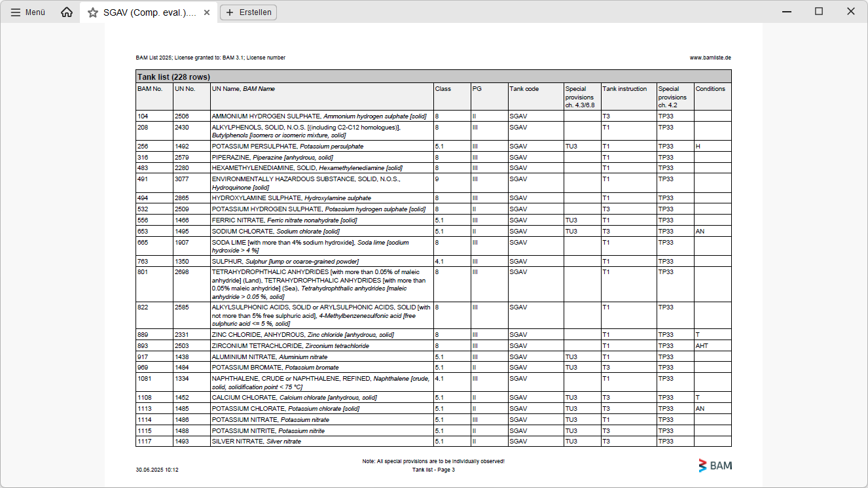This screenshot has height=488, width=868.
Task: Click the Tank code column header
Action: 524,89
